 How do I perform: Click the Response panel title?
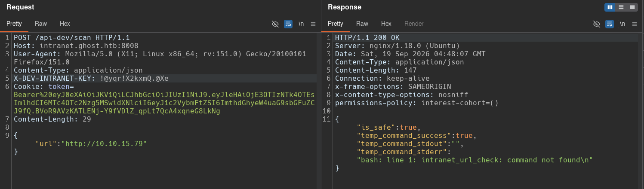tap(345, 7)
